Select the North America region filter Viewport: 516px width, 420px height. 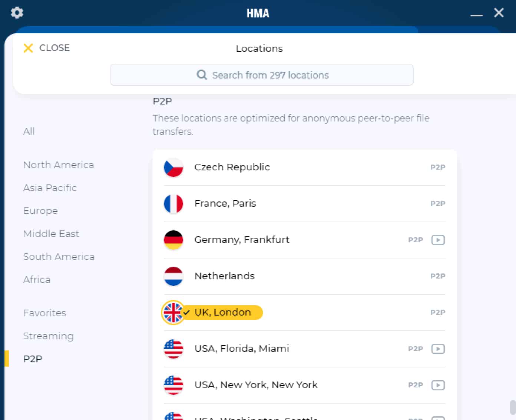59,165
